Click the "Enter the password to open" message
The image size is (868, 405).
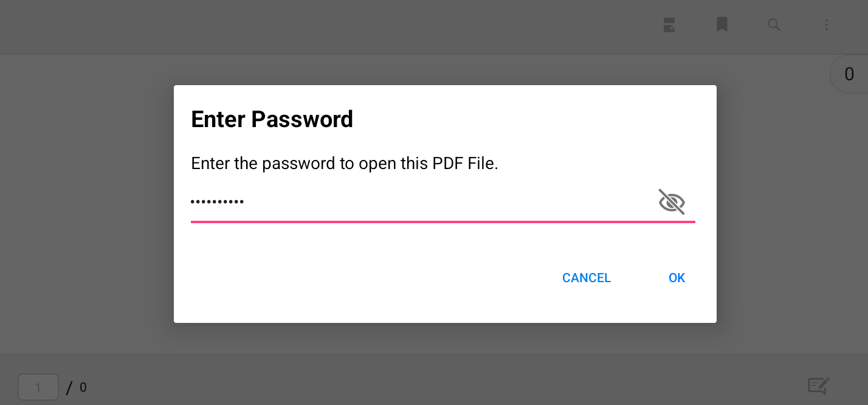344,164
